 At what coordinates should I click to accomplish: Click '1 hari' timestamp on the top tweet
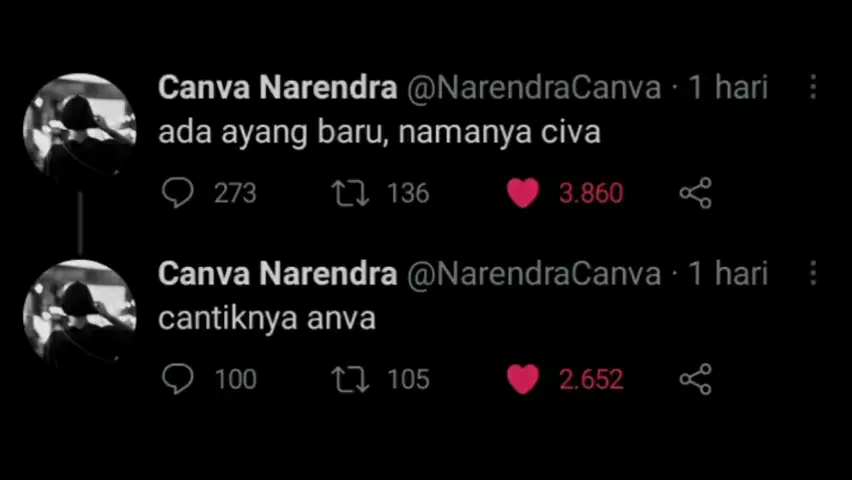[727, 88]
